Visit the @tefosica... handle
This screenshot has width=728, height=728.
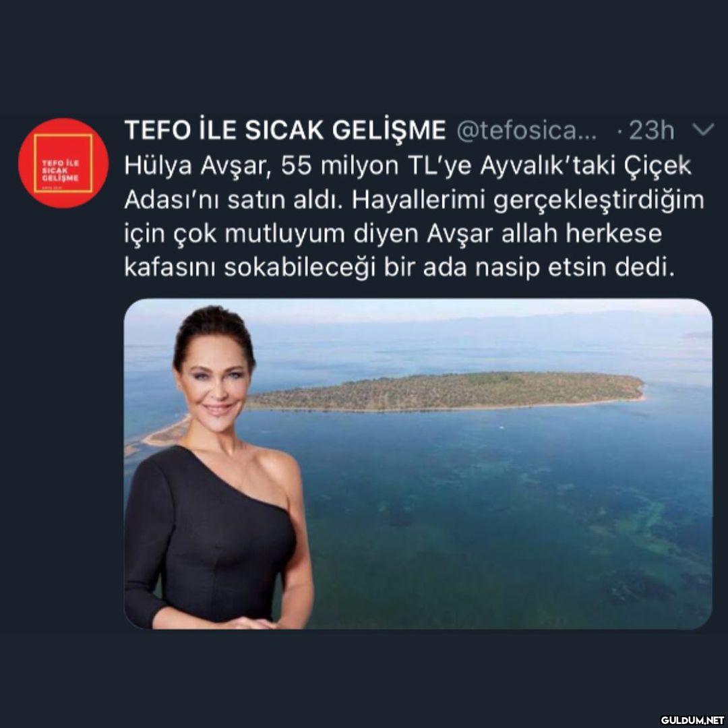[x=526, y=131]
